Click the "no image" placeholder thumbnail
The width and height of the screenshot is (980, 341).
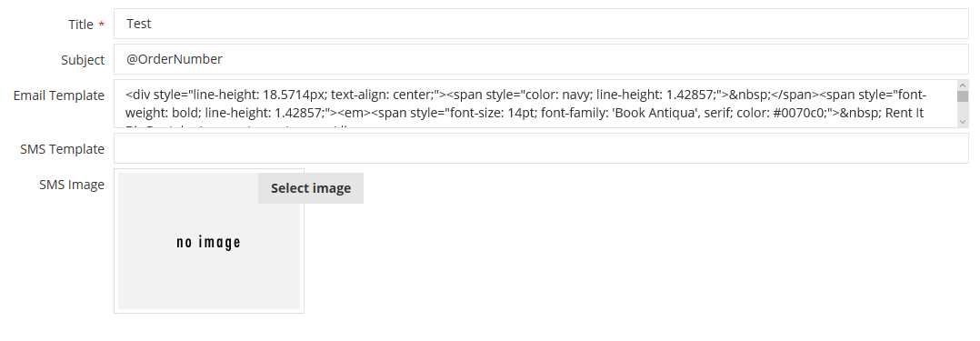tap(209, 242)
